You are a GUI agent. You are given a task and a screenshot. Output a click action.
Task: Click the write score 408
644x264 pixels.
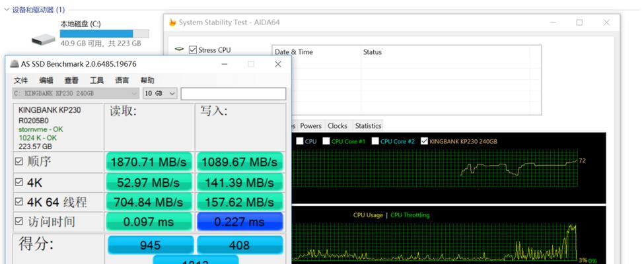tap(240, 245)
